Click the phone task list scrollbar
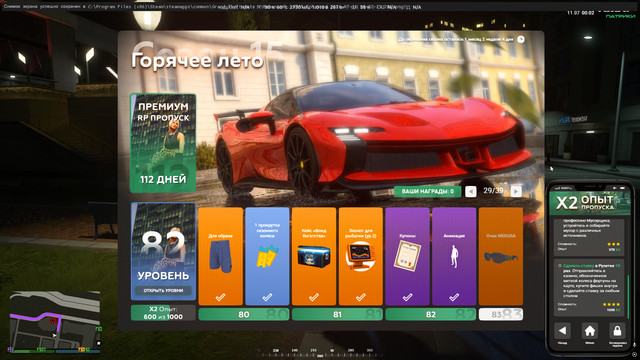640x360 pixels. click(x=628, y=297)
